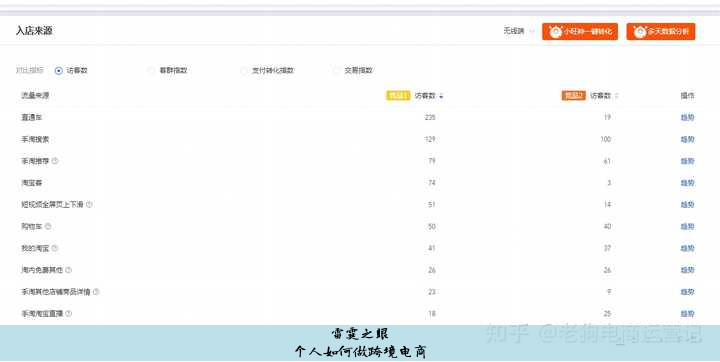This screenshot has height=362, width=720.
Task: Click help icon beside 淘内免费其他
Action: 68,270
